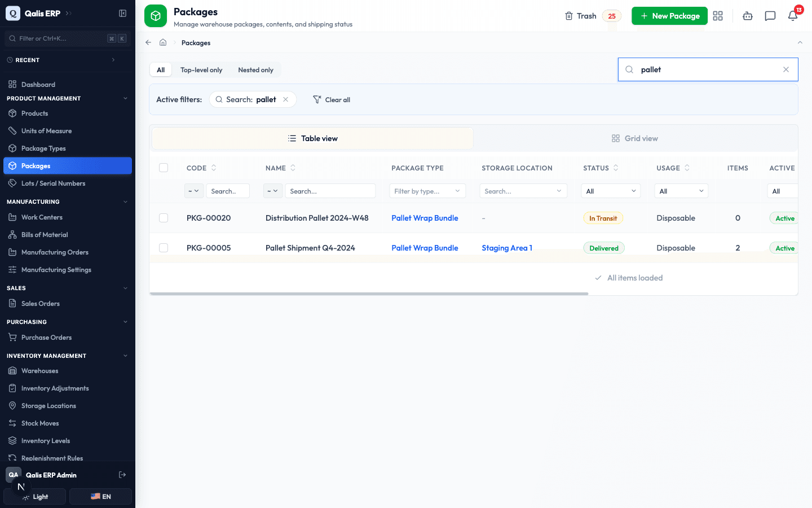Sort by Status column
This screenshot has height=508, width=812.
tap(616, 168)
